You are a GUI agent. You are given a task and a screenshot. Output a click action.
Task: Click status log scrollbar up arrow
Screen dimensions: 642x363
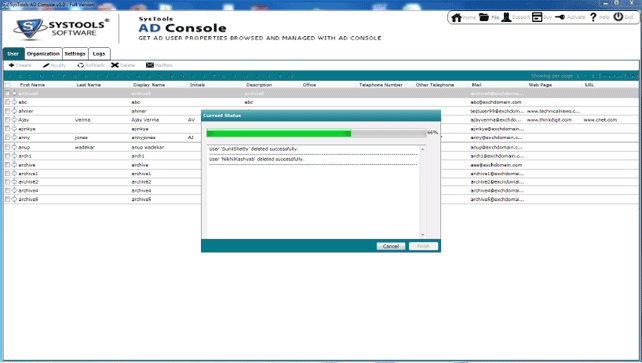(423, 149)
